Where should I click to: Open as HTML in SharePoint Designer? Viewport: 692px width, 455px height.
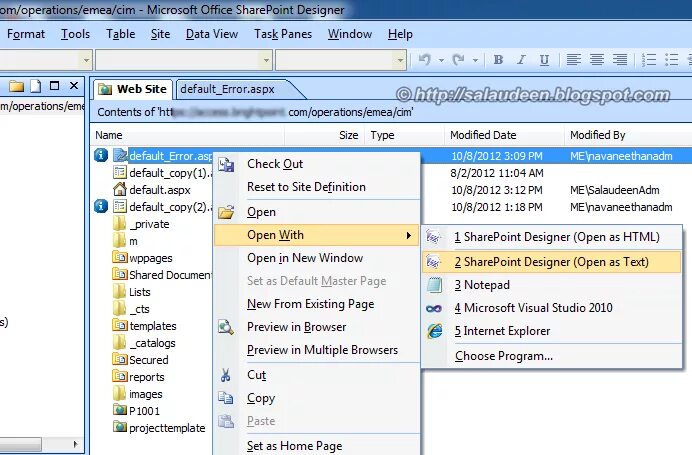pyautogui.click(x=552, y=237)
